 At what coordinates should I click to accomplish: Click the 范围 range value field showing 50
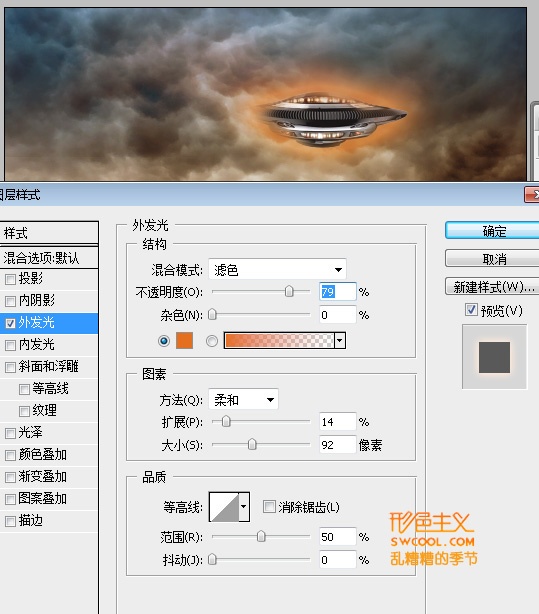[338, 536]
